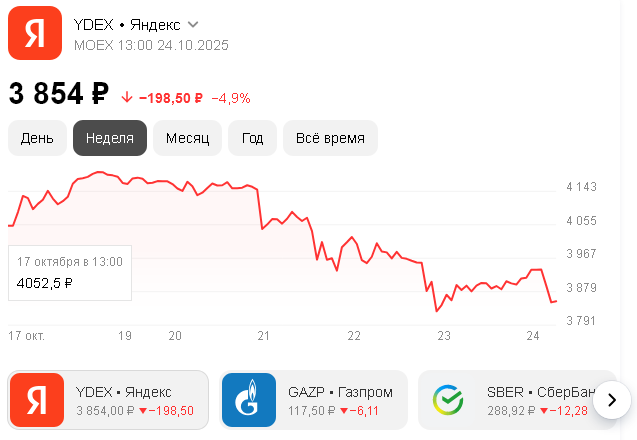Select the Неделя period tab
This screenshot has width=637, height=440.
tap(110, 138)
